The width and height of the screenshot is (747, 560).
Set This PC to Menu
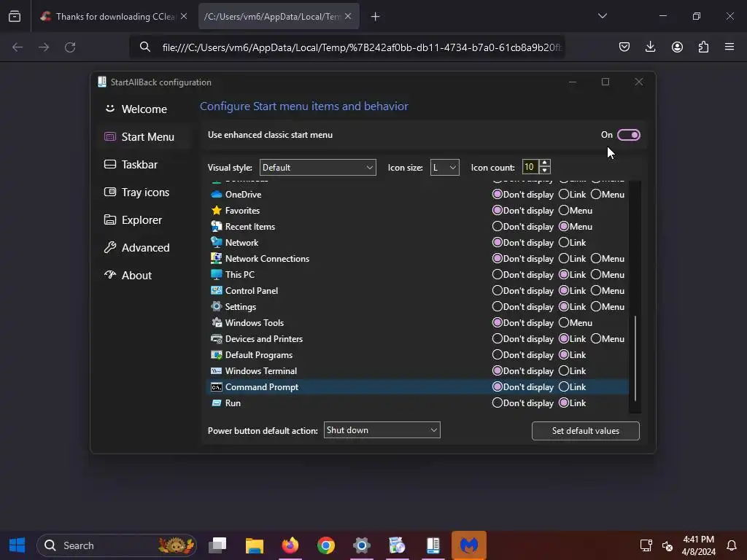595,275
